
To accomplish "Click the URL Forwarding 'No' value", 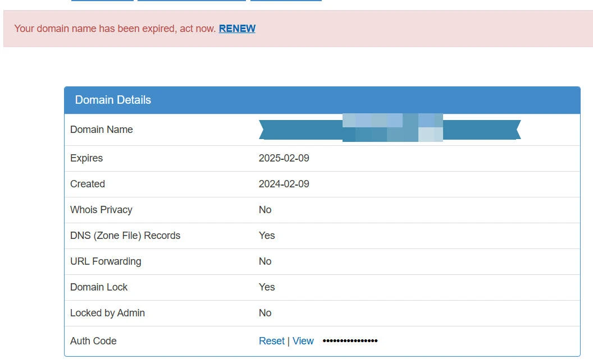I will click(265, 261).
